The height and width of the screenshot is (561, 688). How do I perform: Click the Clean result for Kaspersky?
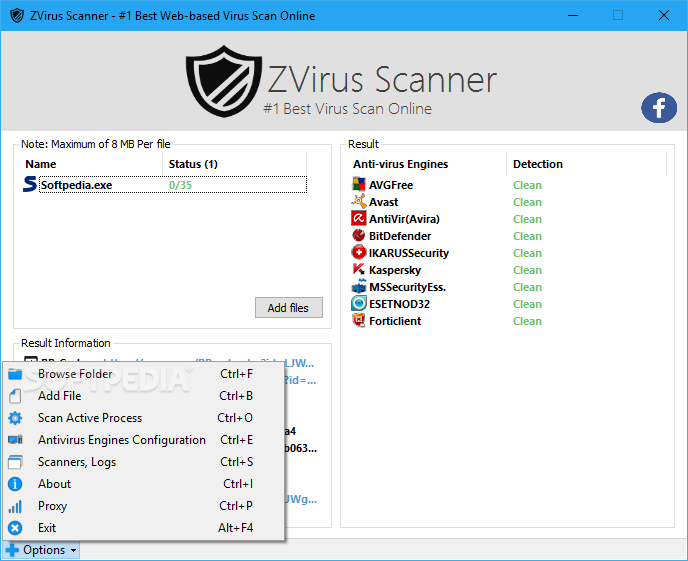click(527, 270)
